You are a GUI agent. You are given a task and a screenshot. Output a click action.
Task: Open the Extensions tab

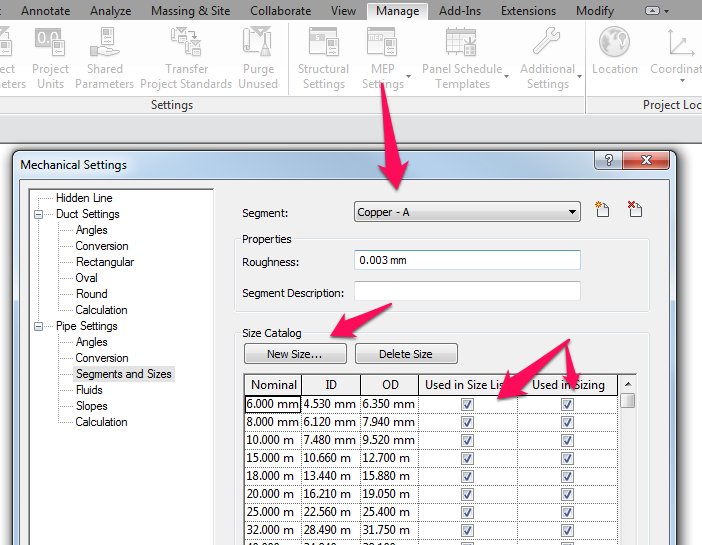(528, 11)
